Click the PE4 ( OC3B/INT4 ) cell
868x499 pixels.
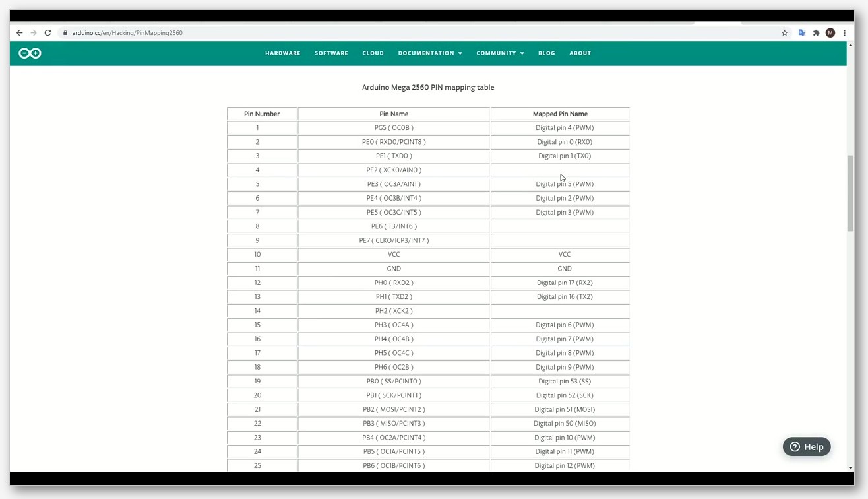tap(394, 198)
